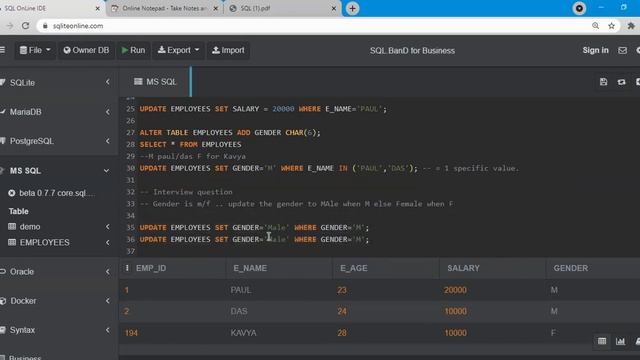The height and width of the screenshot is (360, 640).
Task: Open a new browser tab
Action: (352, 8)
